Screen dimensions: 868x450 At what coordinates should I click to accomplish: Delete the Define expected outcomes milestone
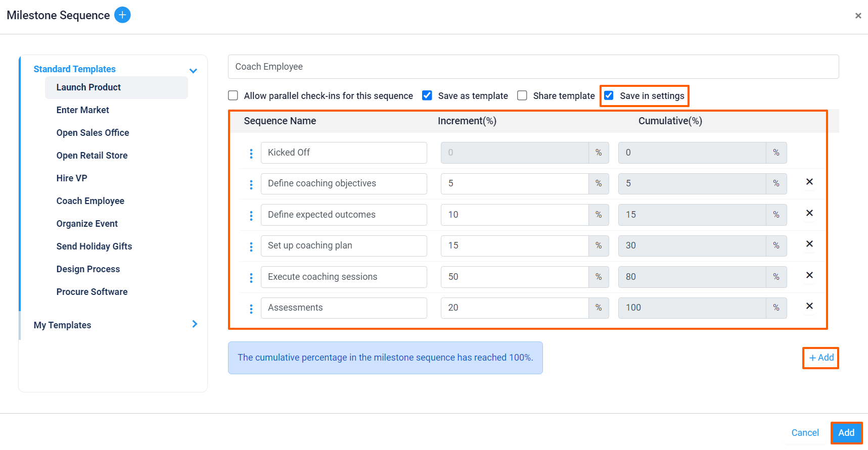[x=809, y=213]
